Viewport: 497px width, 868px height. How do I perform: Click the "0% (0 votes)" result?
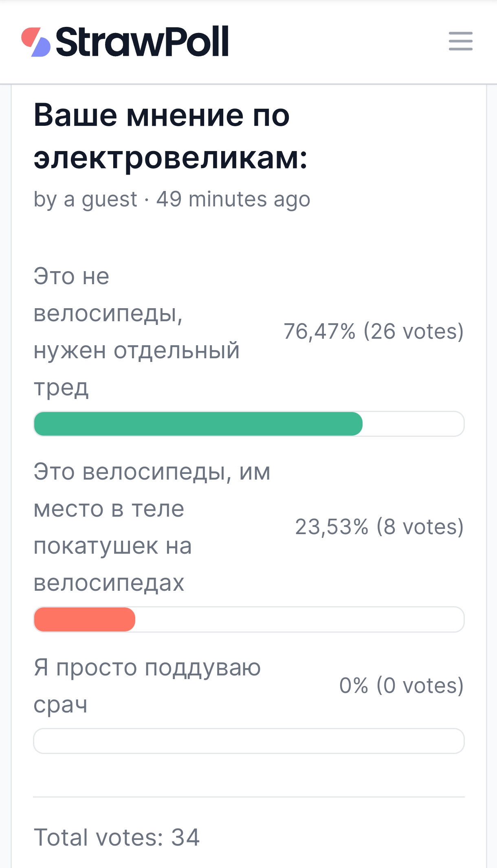(x=401, y=686)
